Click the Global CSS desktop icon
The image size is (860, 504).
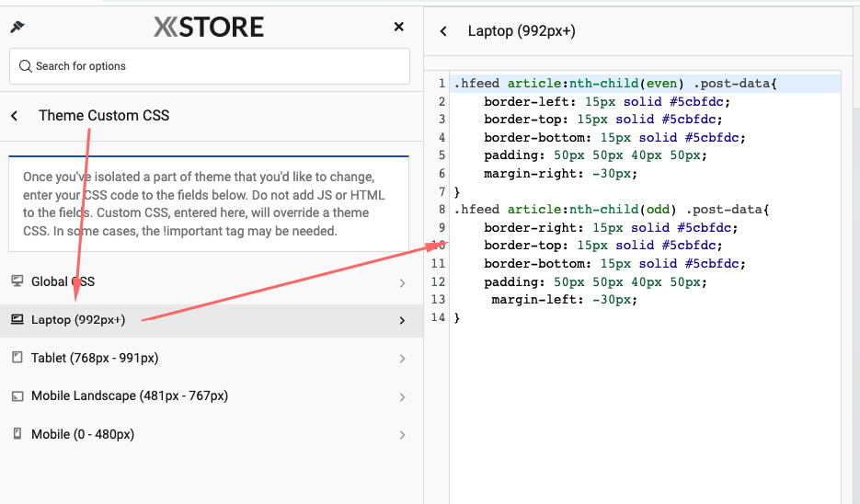click(17, 281)
